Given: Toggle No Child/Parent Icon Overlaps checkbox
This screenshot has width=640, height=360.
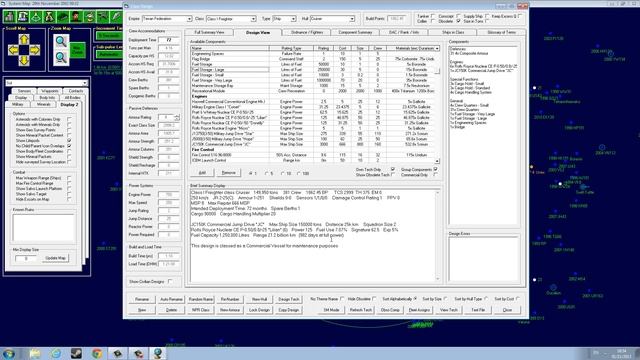Looking at the screenshot, I should coord(69,146).
